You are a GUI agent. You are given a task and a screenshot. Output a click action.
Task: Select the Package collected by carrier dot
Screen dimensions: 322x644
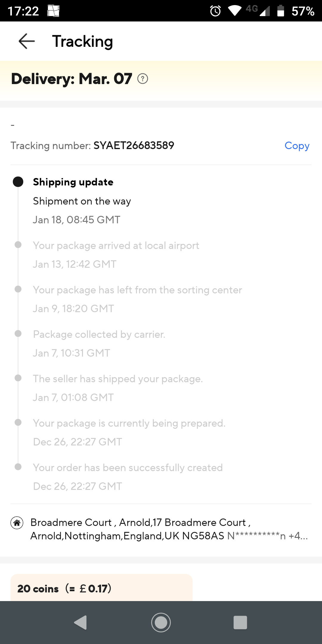(x=18, y=333)
